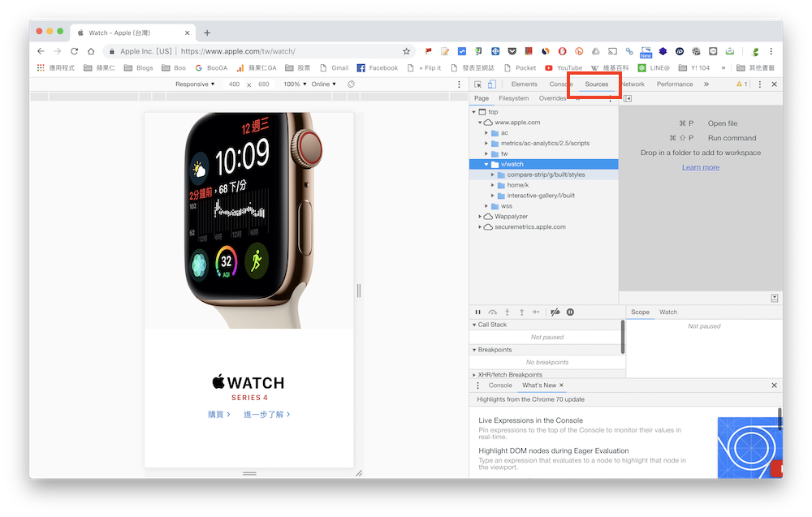Toggle deactivate breakpoints icon
This screenshot has height=517, width=812.
tap(555, 312)
